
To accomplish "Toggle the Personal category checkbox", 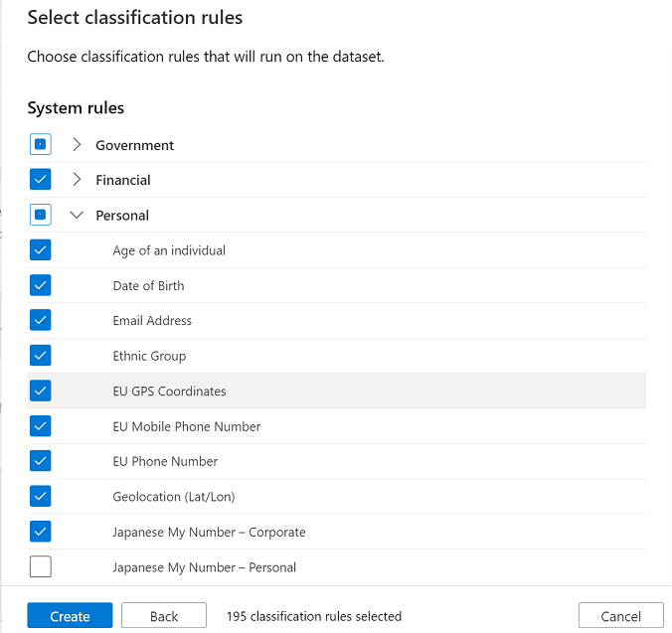I will 41,215.
